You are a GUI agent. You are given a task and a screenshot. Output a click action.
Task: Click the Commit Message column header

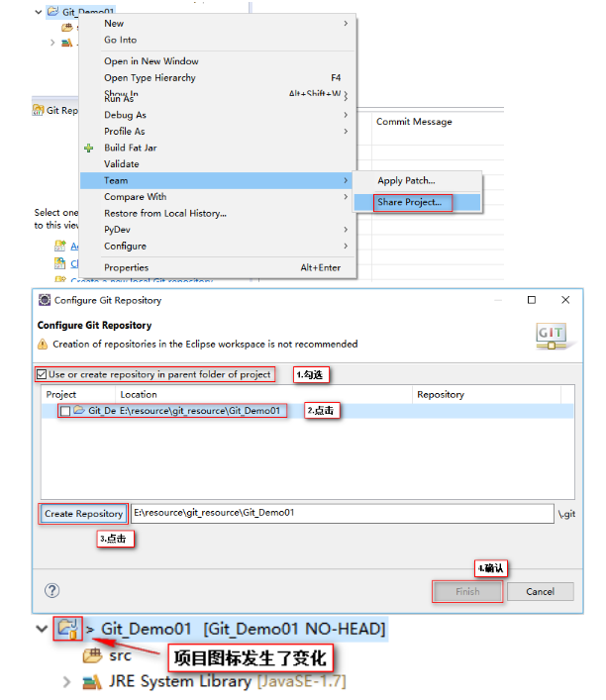pos(414,122)
